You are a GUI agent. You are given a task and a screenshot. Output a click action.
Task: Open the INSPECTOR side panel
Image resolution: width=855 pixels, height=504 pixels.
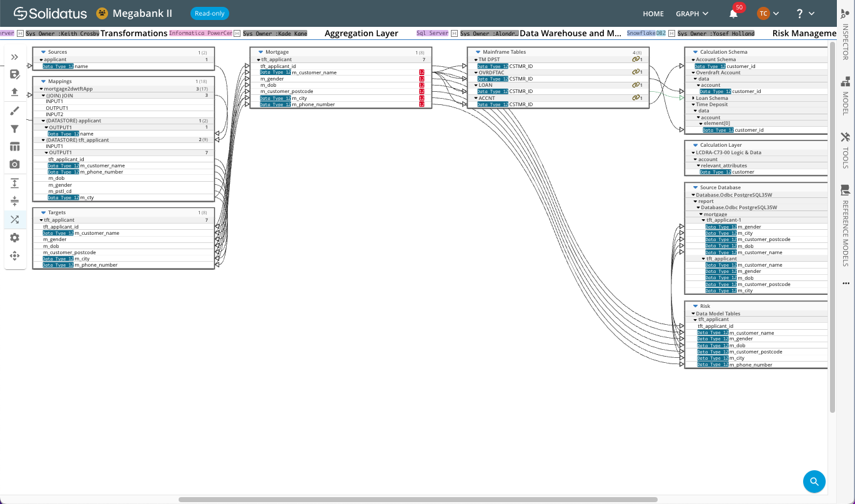(x=846, y=36)
